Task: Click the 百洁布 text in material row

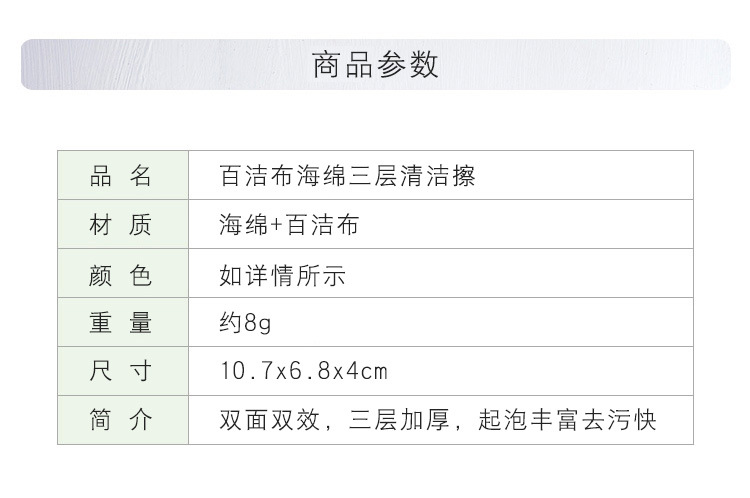Action: click(322, 226)
